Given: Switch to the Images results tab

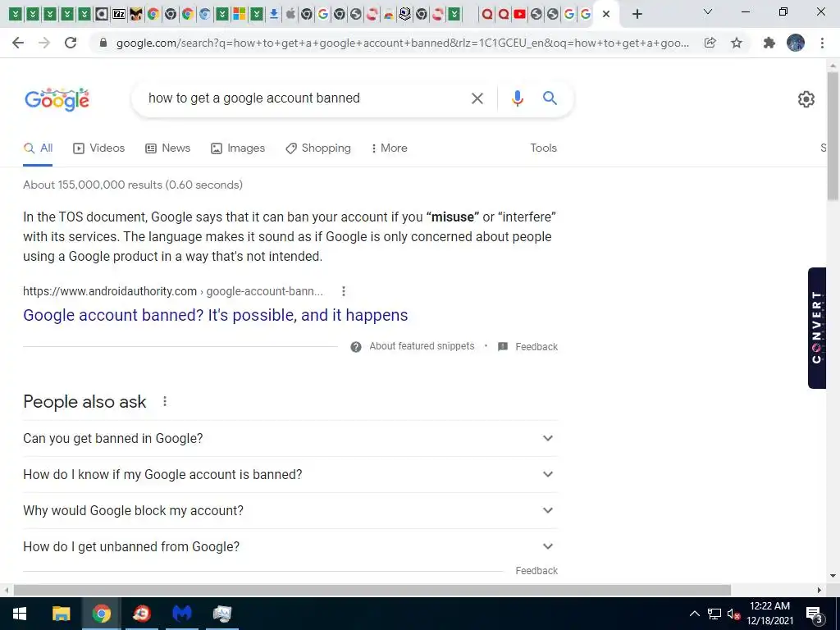Looking at the screenshot, I should 238,148.
